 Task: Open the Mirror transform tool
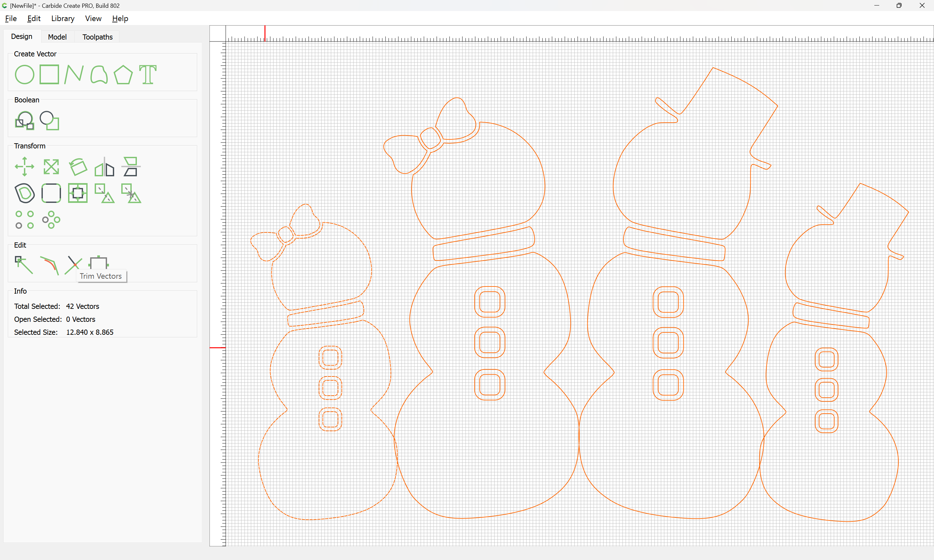coord(104,167)
